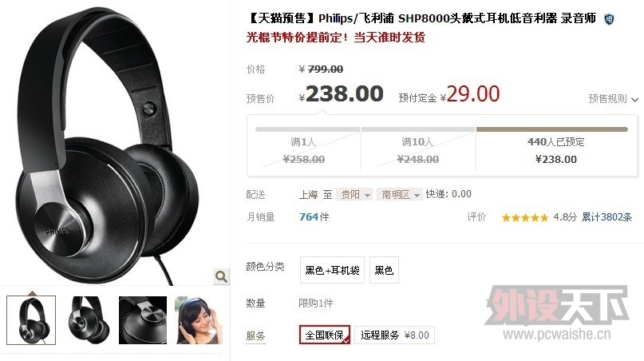Open the 贵阳 city dropdown
The height and width of the screenshot is (361, 644).
pos(354,194)
